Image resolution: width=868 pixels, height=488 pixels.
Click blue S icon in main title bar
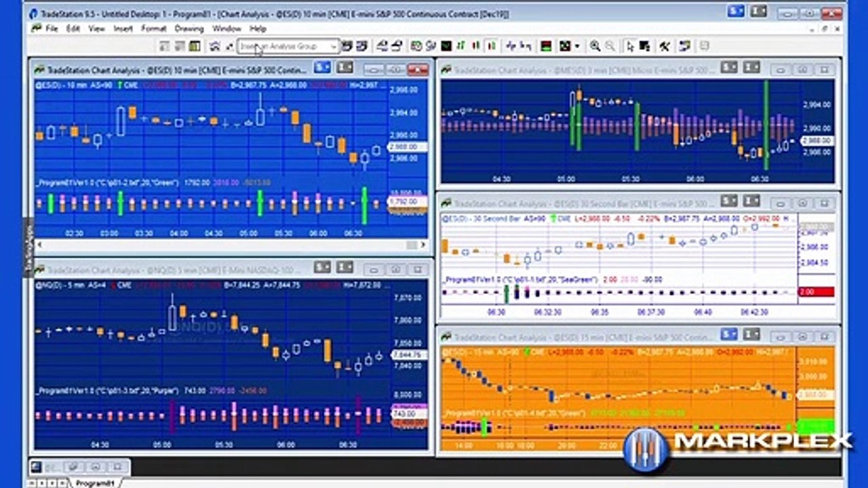(736, 11)
